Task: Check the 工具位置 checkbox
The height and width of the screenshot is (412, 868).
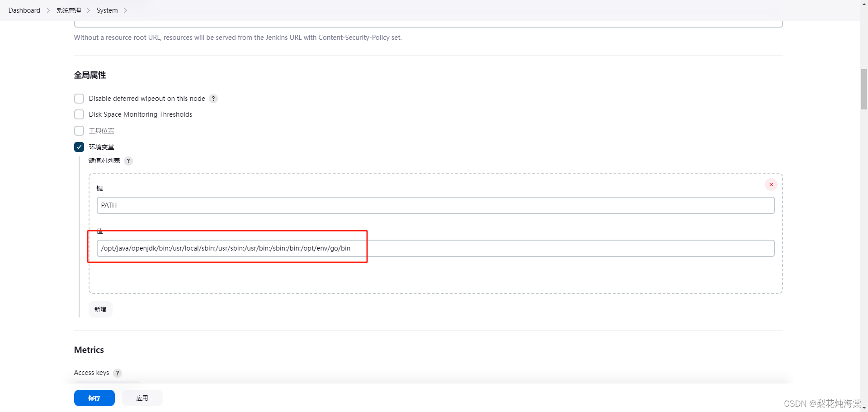Action: click(x=79, y=131)
